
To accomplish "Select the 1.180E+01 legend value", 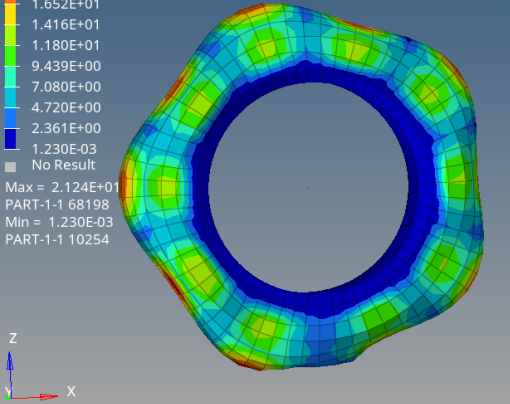I will pos(66,45).
